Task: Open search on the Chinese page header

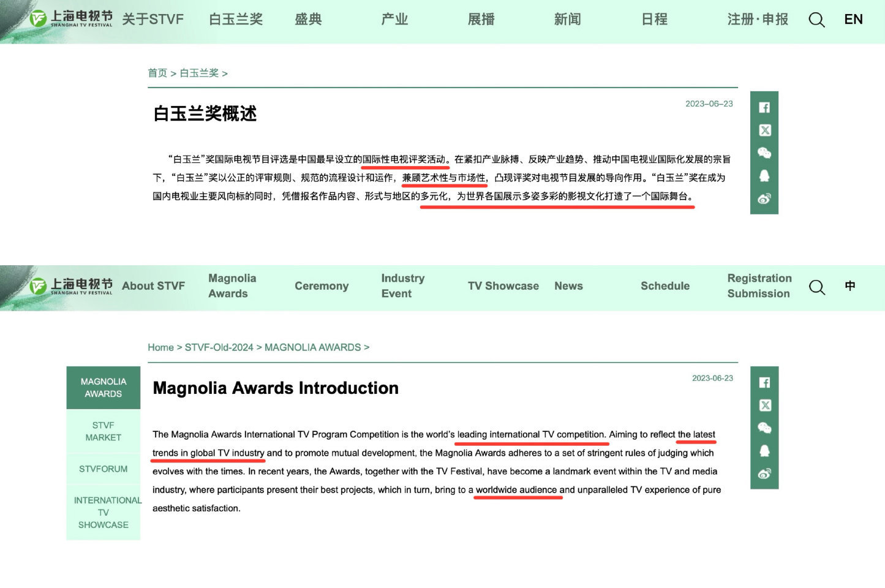Action: (816, 20)
